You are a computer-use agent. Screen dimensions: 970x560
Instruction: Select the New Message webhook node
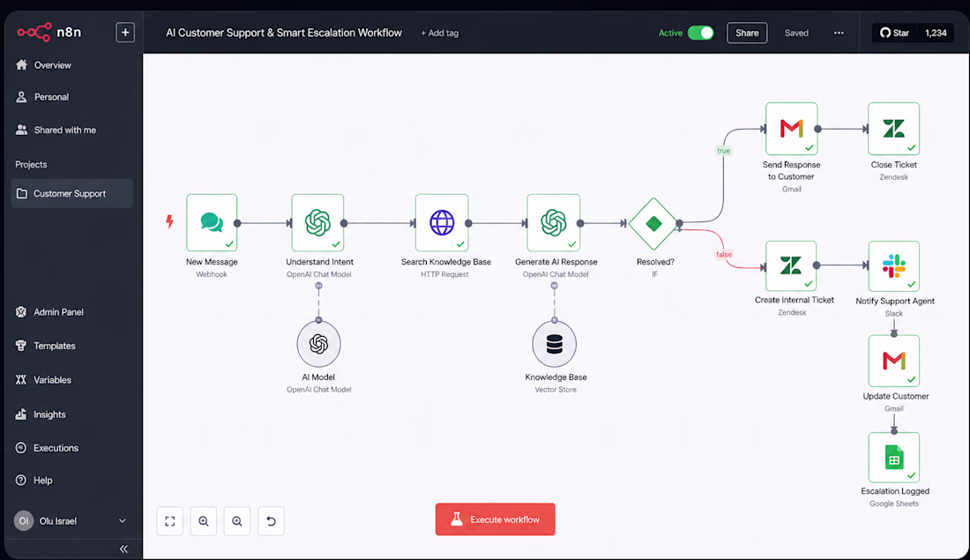[212, 223]
